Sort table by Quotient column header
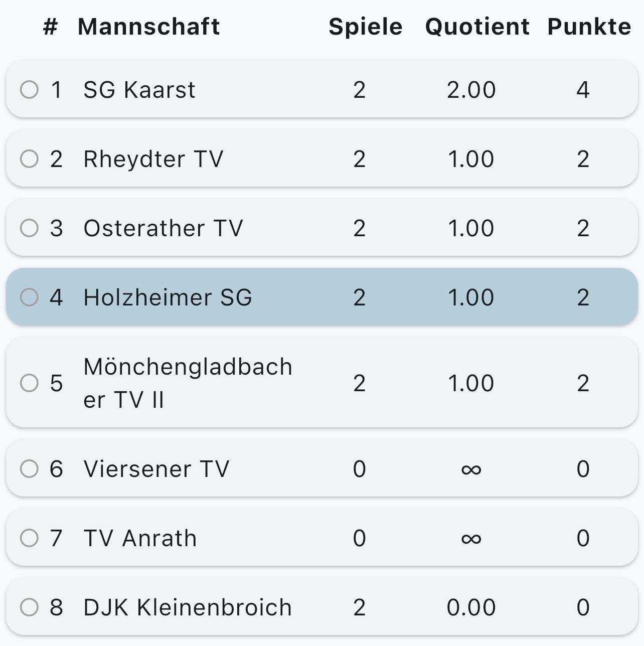This screenshot has height=646, width=644. click(x=477, y=27)
